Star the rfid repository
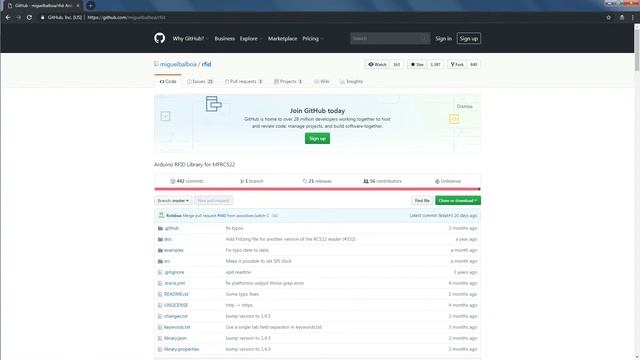 416,64
